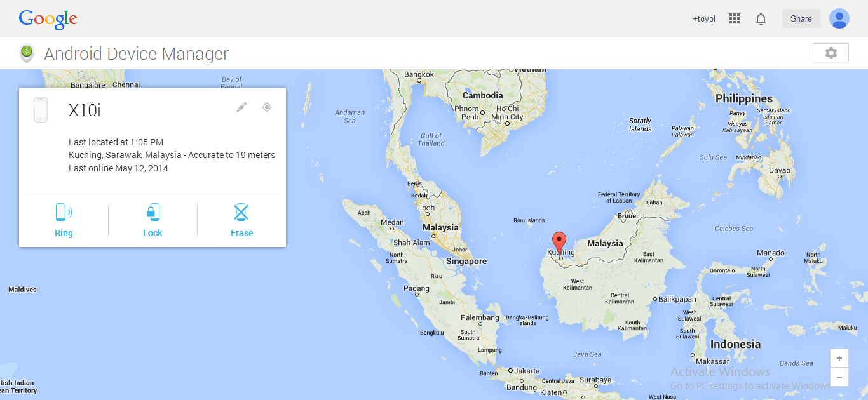Click the Palembang city label
868x400 pixels.
tap(480, 317)
